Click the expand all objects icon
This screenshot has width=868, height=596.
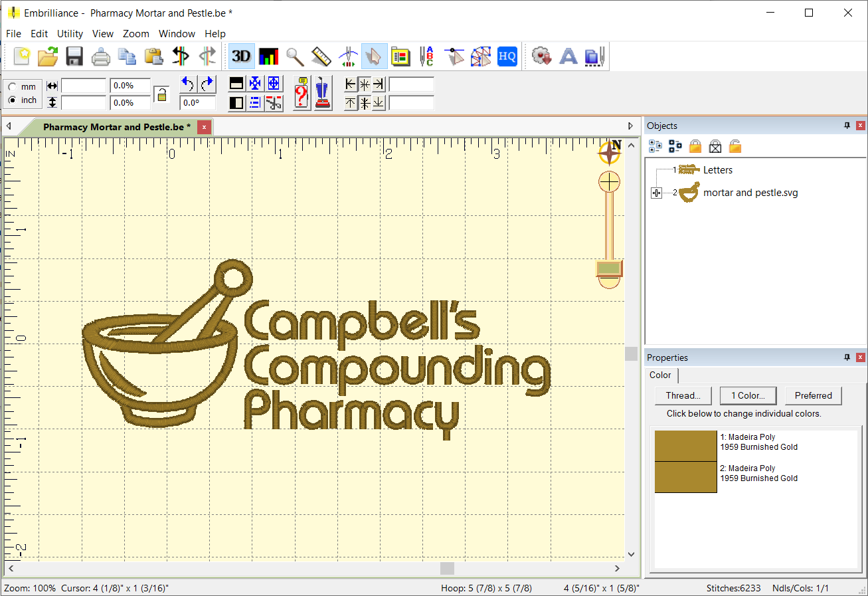point(655,146)
